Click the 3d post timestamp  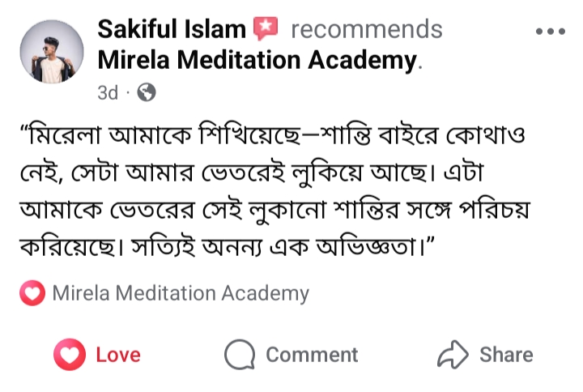pos(107,93)
